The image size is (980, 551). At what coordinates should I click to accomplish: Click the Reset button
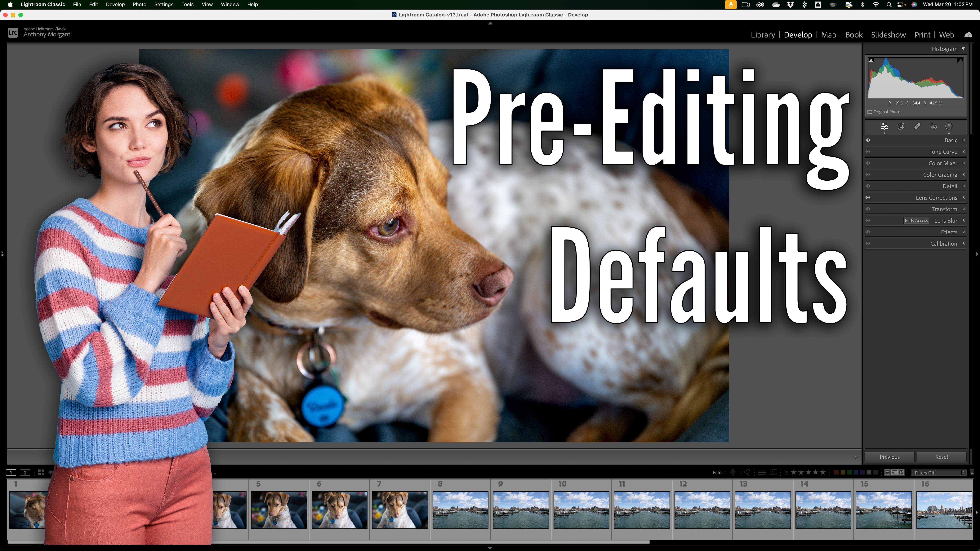click(942, 457)
